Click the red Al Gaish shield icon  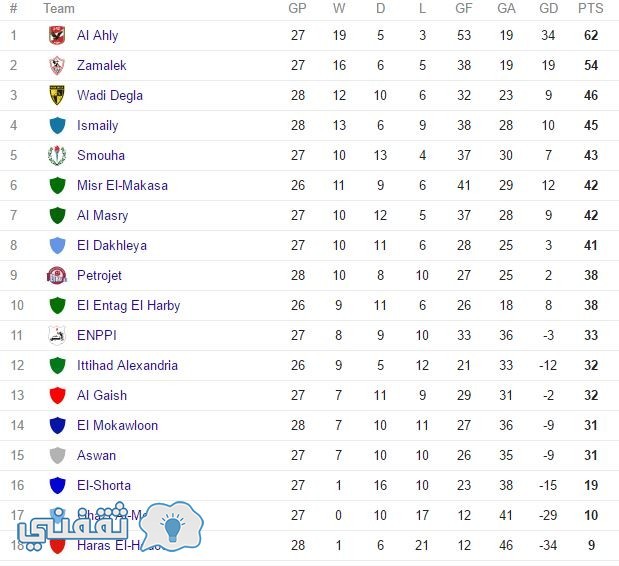point(57,395)
